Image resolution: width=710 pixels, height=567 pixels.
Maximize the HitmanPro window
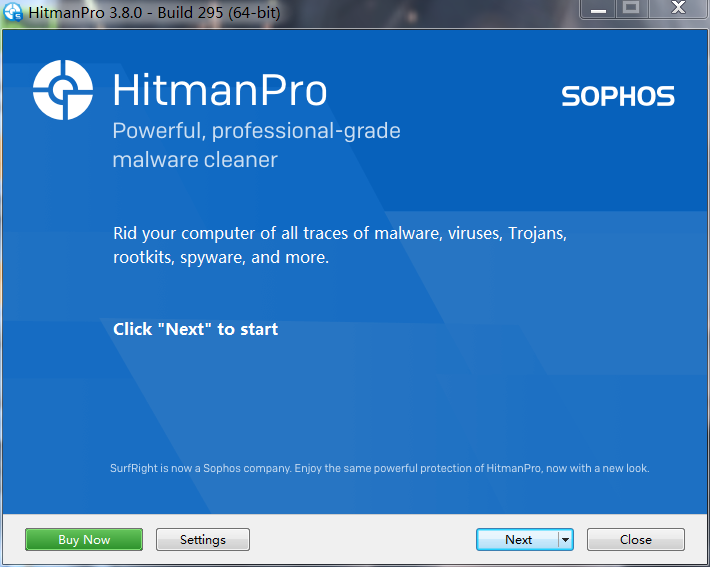pyautogui.click(x=631, y=9)
